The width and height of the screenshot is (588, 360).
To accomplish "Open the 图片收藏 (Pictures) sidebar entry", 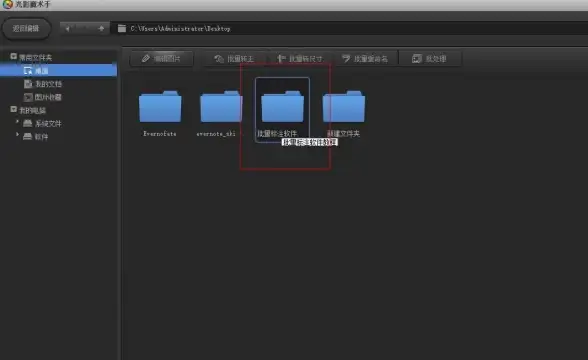I will 43,97.
